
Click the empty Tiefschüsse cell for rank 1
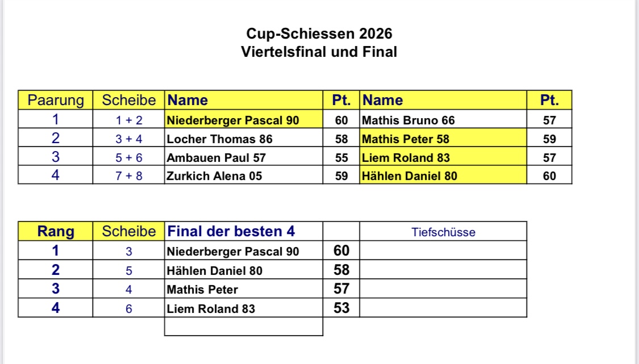(x=443, y=250)
